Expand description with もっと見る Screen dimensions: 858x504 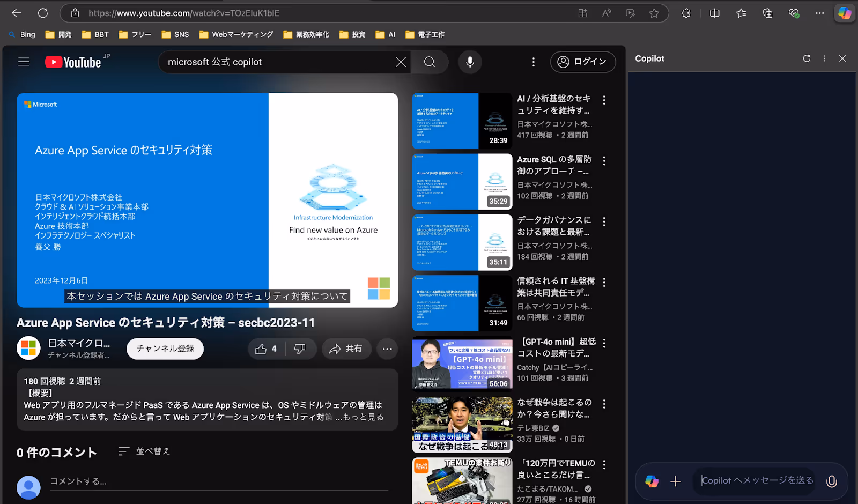[x=364, y=417]
